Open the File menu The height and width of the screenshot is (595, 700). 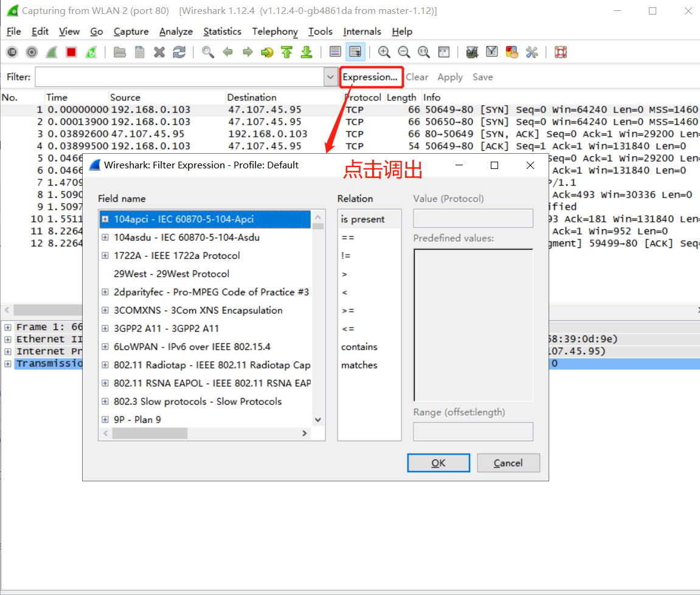tap(14, 32)
